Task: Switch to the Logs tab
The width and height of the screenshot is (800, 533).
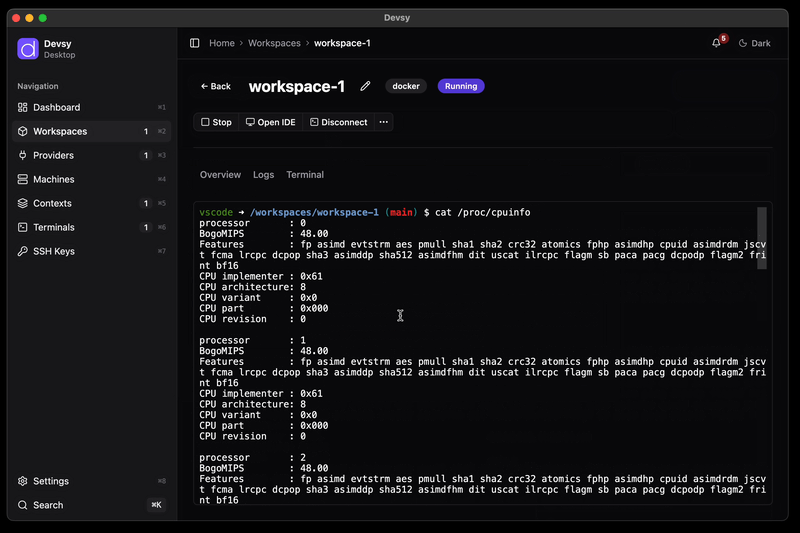Action: coord(263,174)
